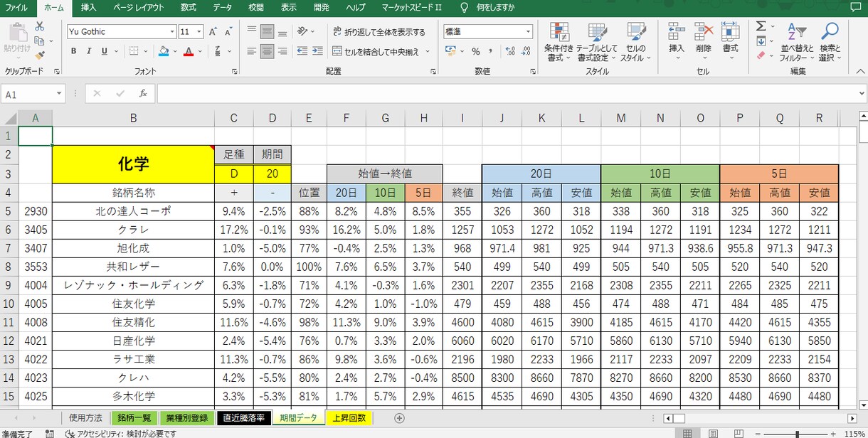
Task: Toggle Italic formatting
Action: pyautogui.click(x=89, y=51)
